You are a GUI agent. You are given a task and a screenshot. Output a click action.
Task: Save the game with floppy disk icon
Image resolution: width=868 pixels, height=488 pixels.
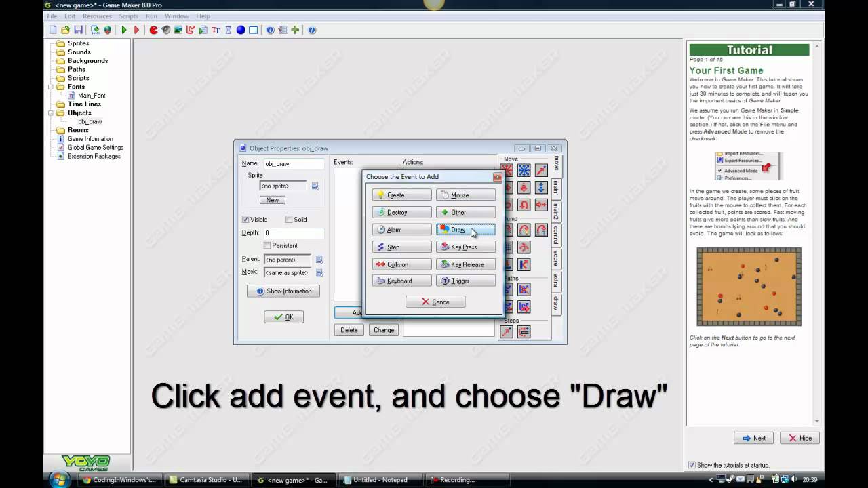(78, 30)
